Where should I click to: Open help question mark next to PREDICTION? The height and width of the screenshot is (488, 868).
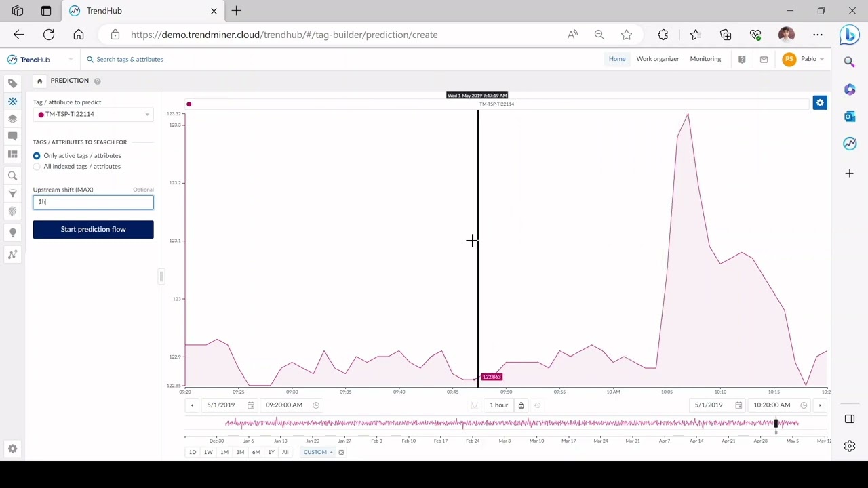point(97,81)
